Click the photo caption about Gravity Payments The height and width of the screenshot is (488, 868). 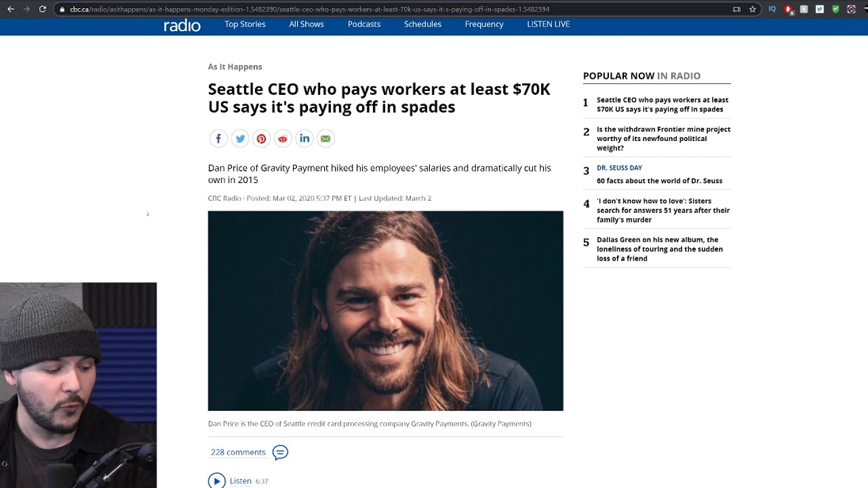(x=370, y=424)
